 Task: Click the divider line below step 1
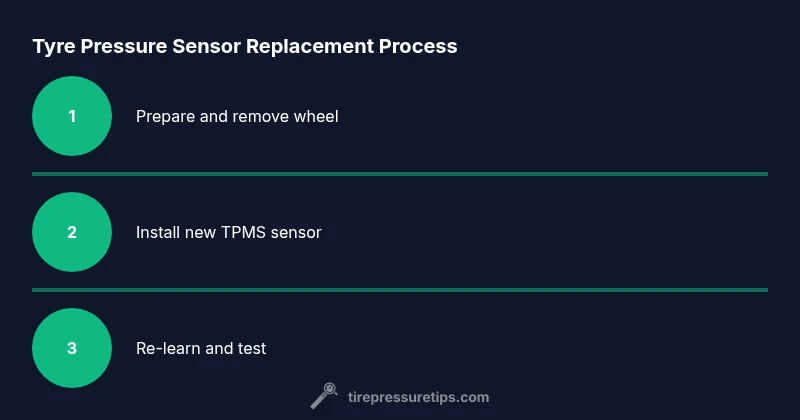400,174
